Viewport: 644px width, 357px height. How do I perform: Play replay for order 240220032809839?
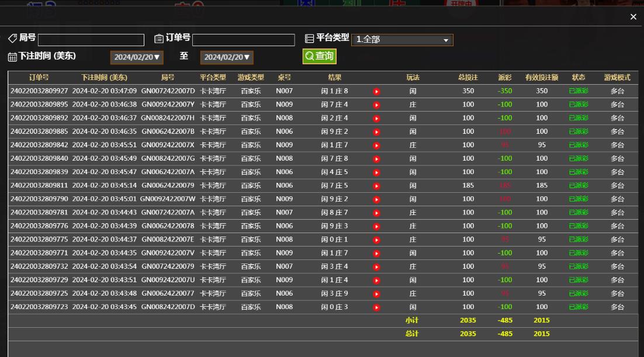pos(376,172)
